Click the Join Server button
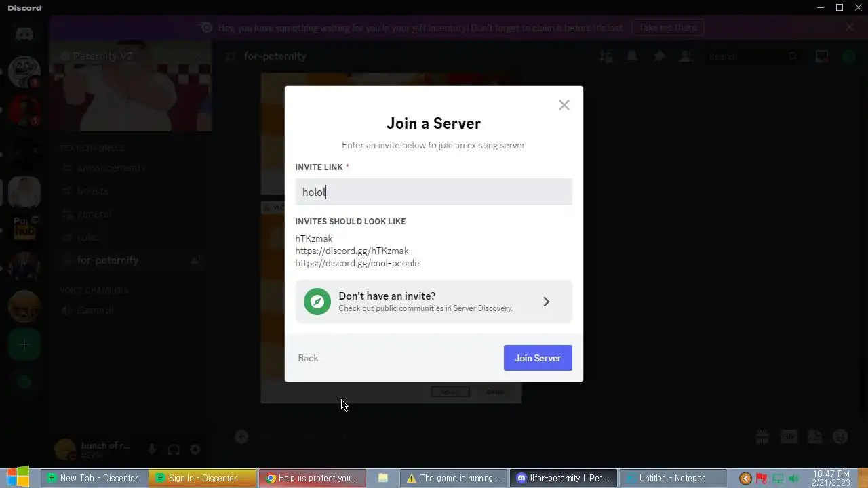The width and height of the screenshot is (868, 488). [x=538, y=358]
